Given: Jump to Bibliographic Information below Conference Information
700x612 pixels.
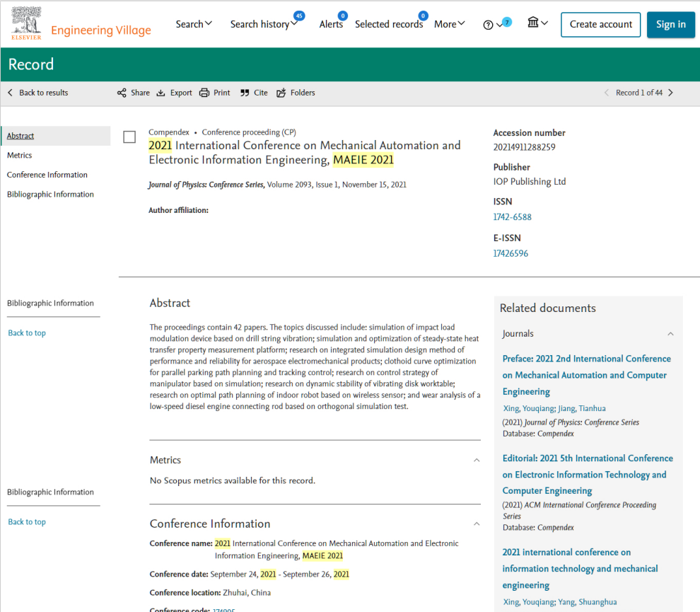Looking at the screenshot, I should pos(50,195).
